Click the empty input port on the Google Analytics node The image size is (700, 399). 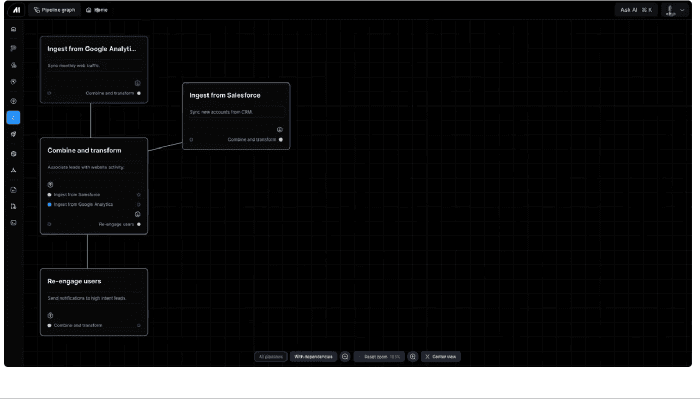coord(49,93)
